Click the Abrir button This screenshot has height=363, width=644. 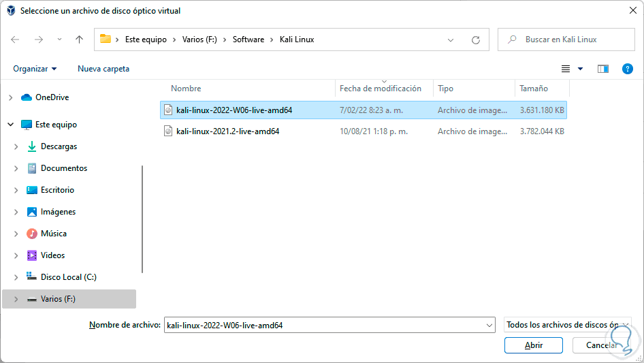point(533,345)
